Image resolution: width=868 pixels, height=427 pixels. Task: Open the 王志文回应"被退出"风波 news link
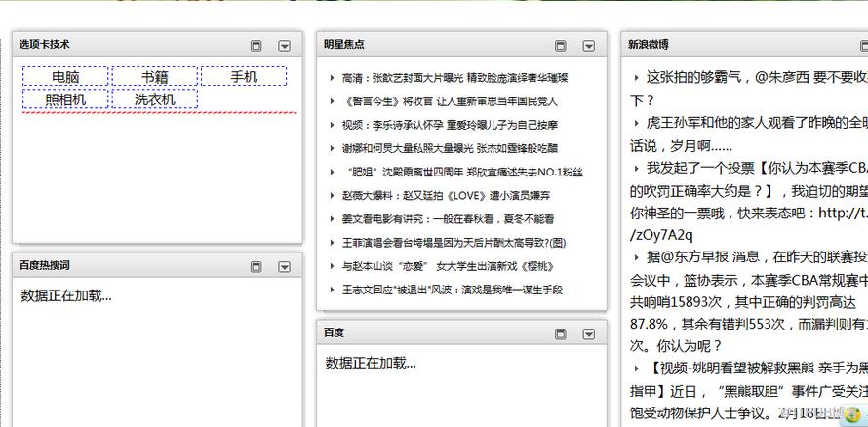[453, 290]
